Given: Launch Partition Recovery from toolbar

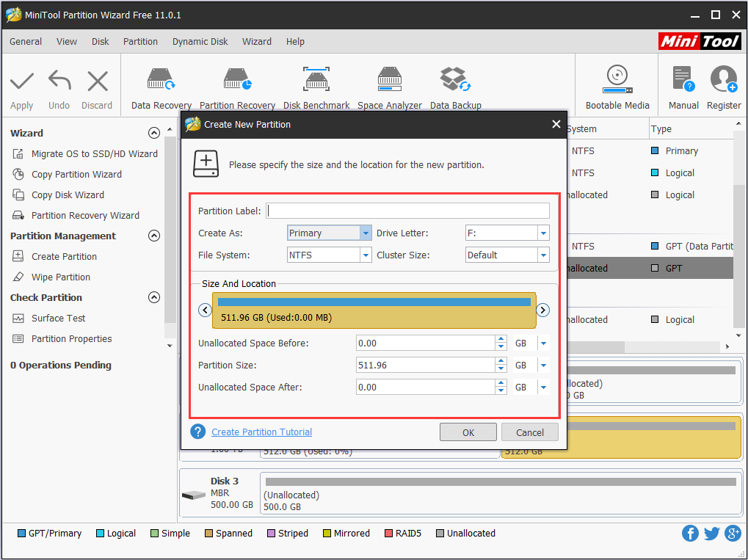Looking at the screenshot, I should (237, 87).
